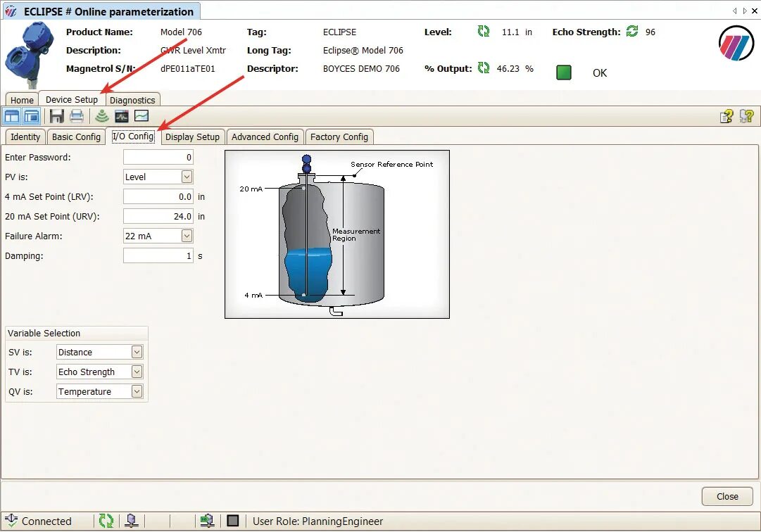The width and height of the screenshot is (761, 532).
Task: Click the green refresh arrows in status bar
Action: click(106, 521)
